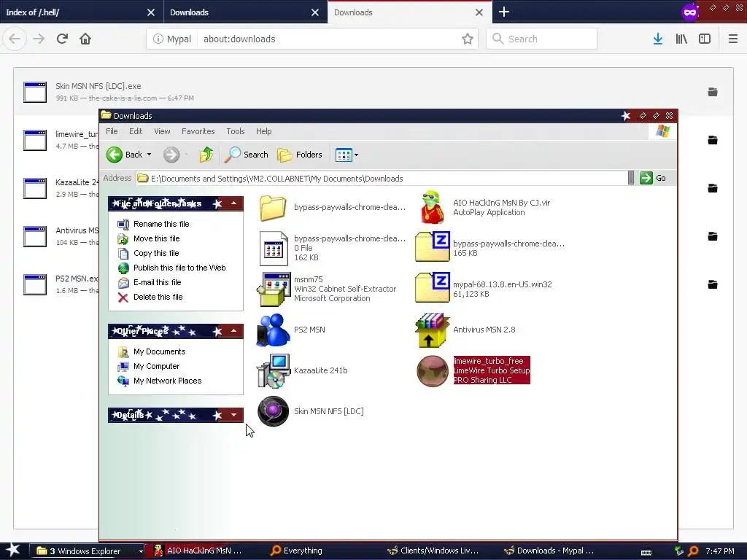
Task: Show limewire_turbo download in folder
Action: pos(713,140)
